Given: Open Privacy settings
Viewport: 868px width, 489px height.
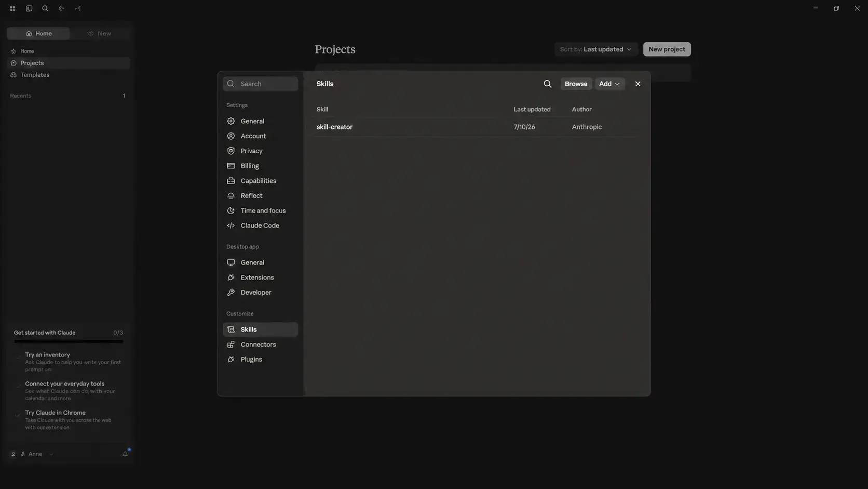Looking at the screenshot, I should (x=260, y=151).
